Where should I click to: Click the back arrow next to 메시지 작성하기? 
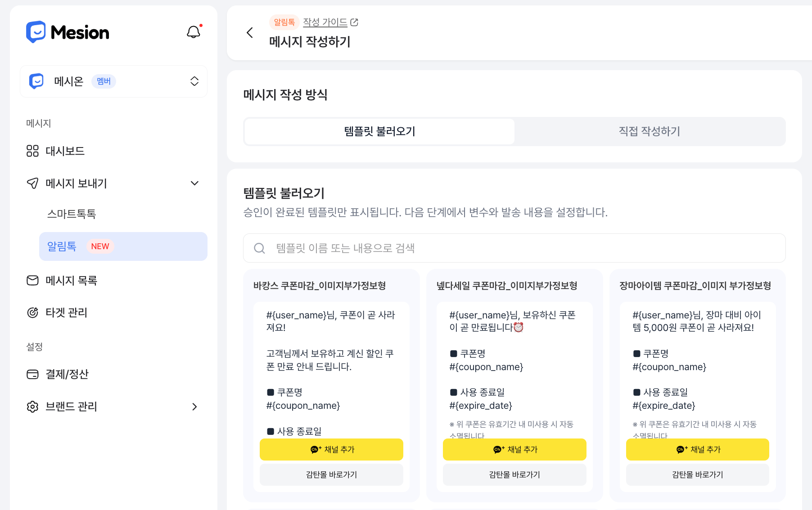(250, 32)
